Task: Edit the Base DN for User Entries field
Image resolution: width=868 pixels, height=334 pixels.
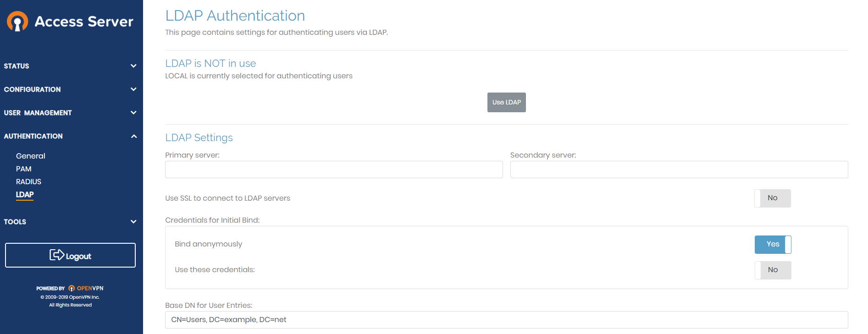Action: pyautogui.click(x=506, y=320)
